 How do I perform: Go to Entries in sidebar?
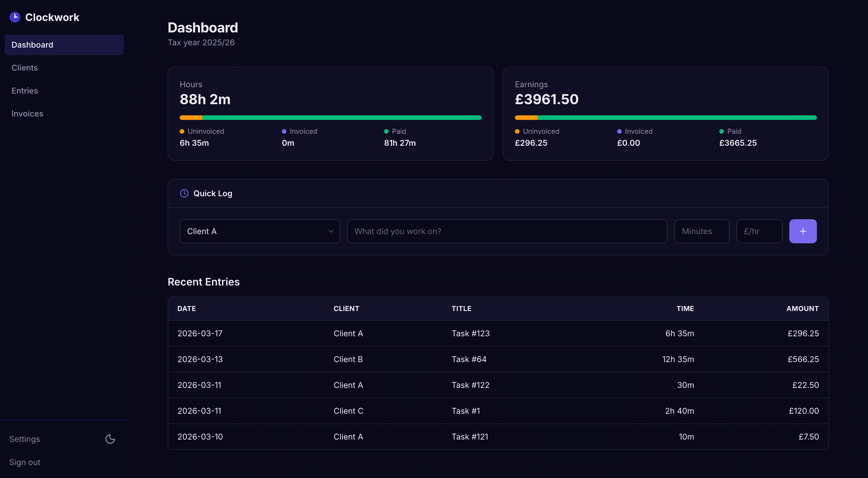point(25,91)
